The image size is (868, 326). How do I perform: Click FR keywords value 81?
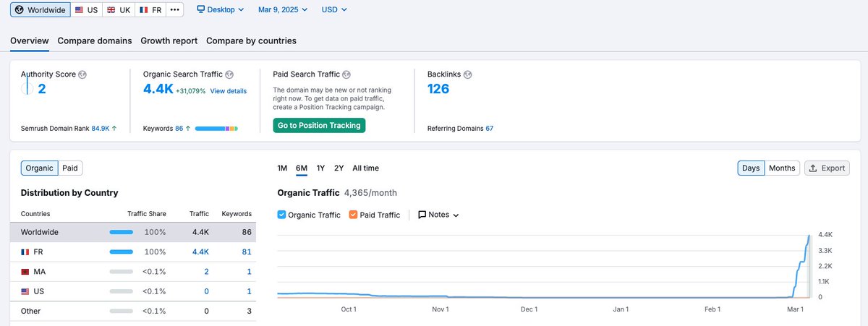pyautogui.click(x=247, y=252)
